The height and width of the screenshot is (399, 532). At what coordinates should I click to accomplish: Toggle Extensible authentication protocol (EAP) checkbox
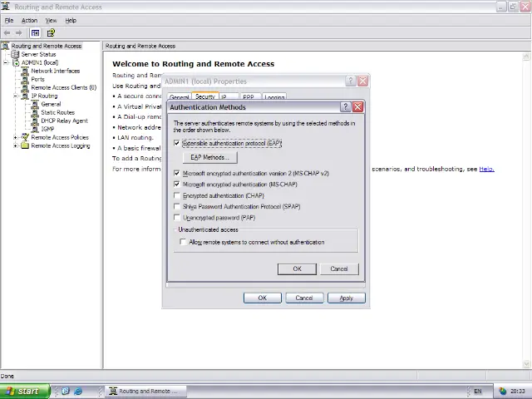pos(177,143)
